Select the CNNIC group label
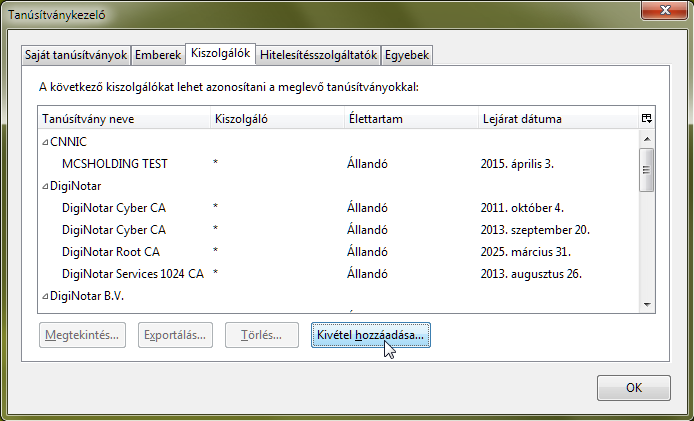 (69, 142)
